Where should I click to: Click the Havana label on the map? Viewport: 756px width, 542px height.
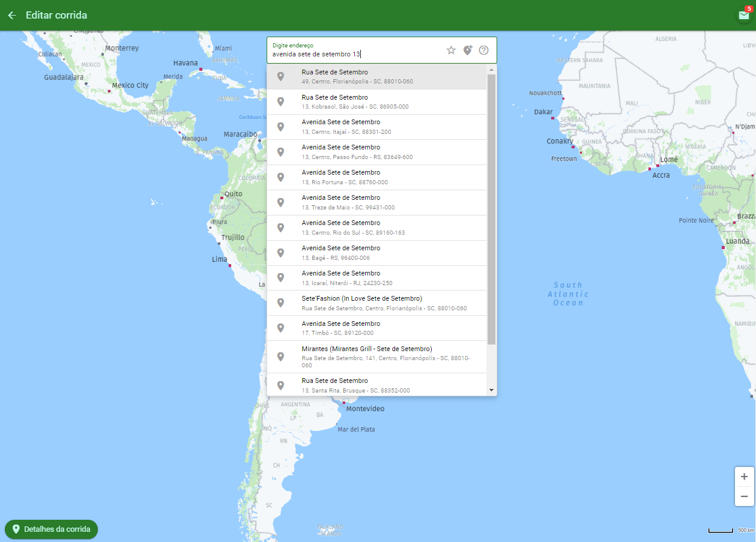click(x=186, y=63)
